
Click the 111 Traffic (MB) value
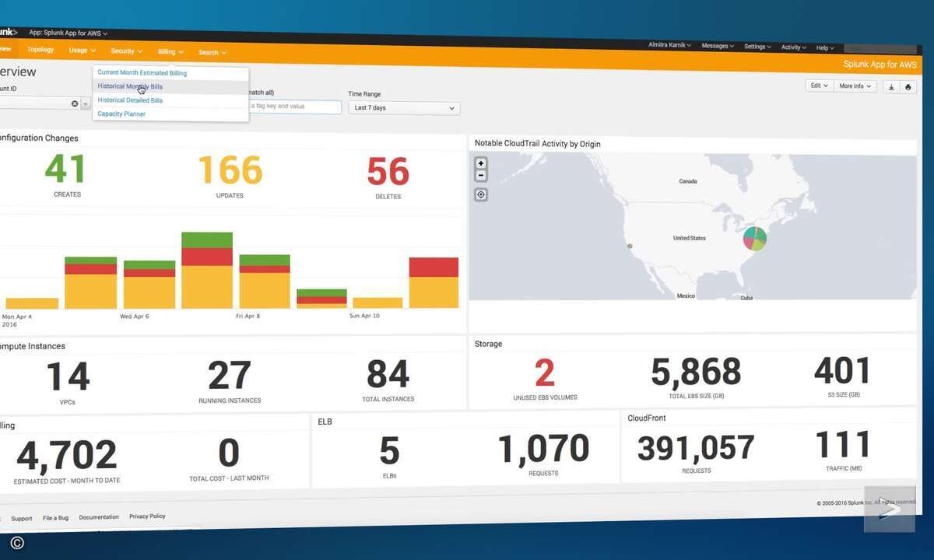[843, 446]
